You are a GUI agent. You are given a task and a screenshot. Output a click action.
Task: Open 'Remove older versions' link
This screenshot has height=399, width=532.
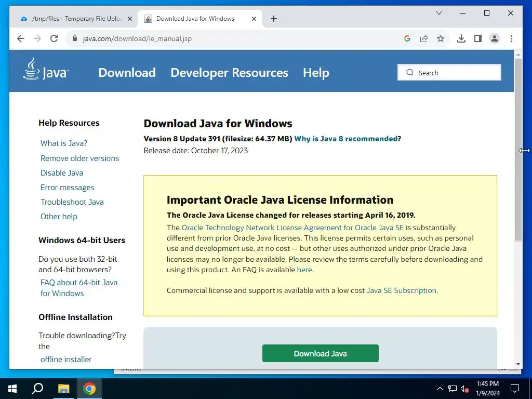(79, 158)
